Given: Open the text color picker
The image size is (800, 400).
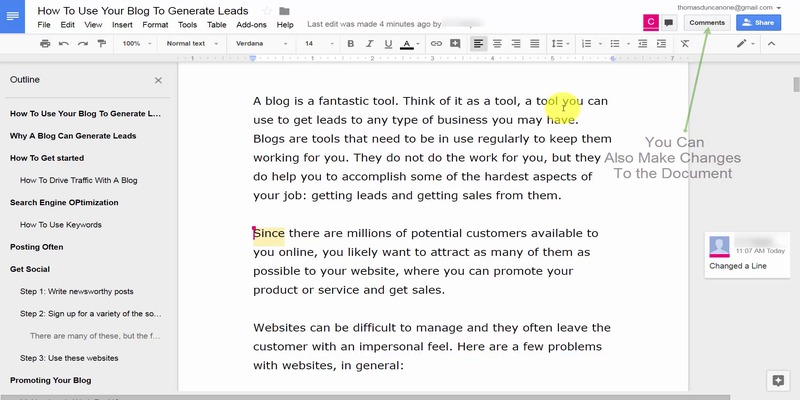Looking at the screenshot, I should (x=408, y=44).
